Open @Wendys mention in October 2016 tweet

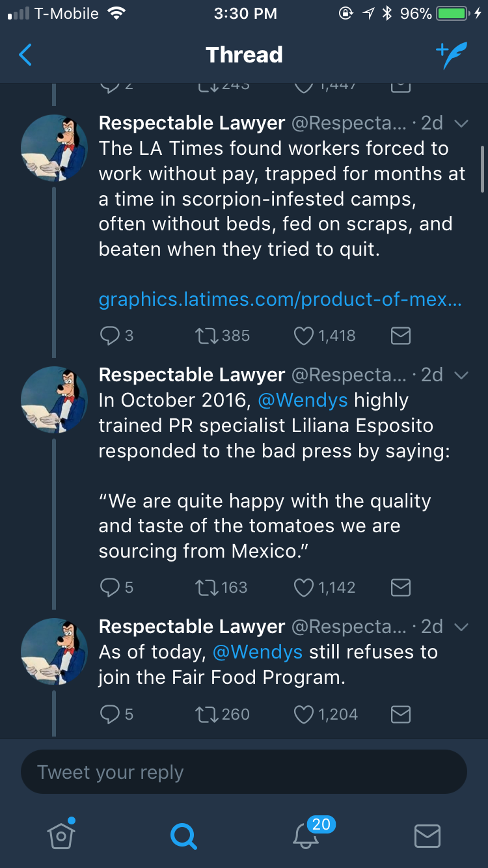(x=303, y=400)
